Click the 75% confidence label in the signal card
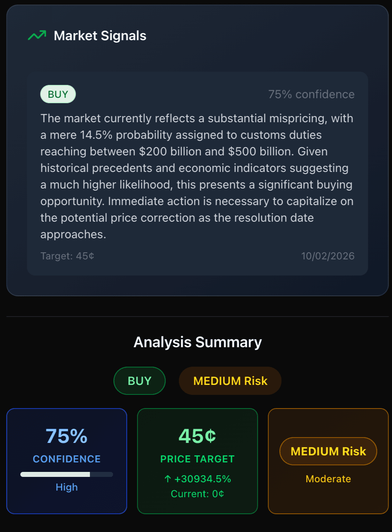Screen dimensions: 392x532 coord(311,94)
